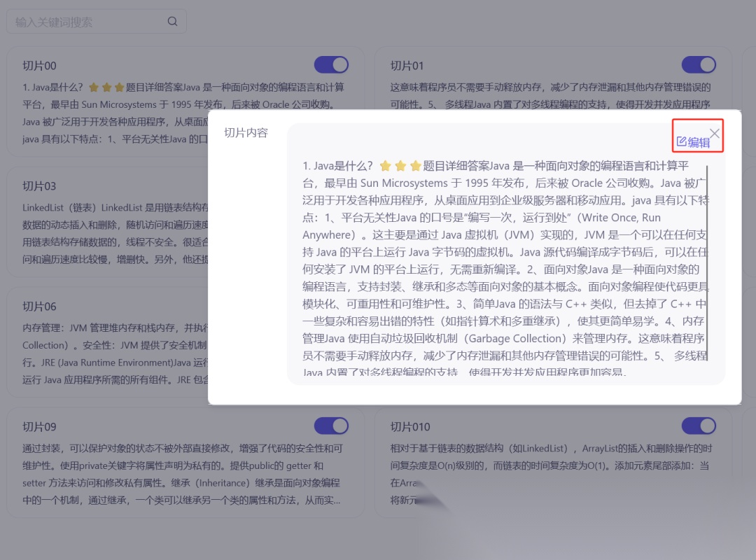
Task: Click 切片01 description text about 内存
Action: 551,95
